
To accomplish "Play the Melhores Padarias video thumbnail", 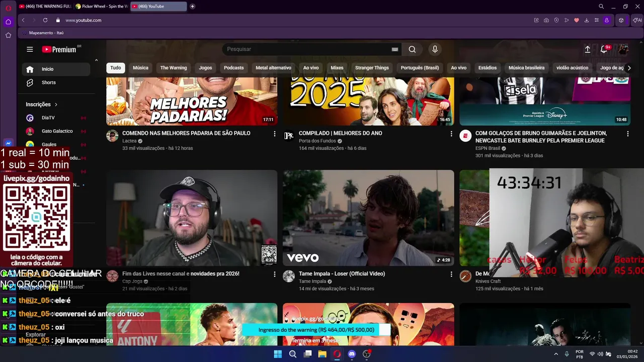I will click(192, 101).
